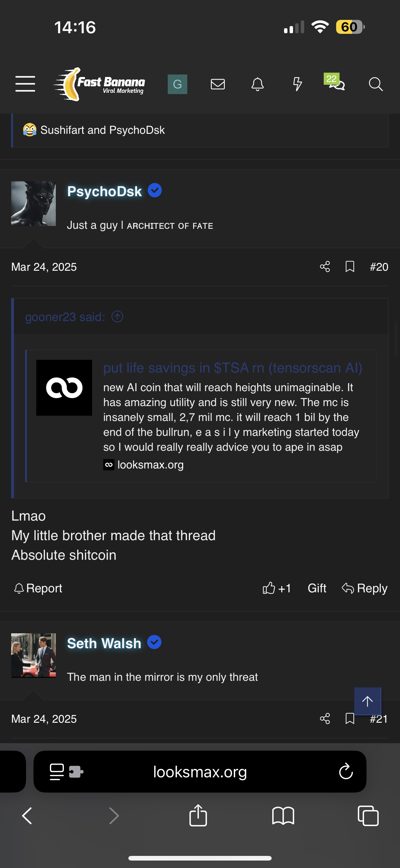400x868 pixels.
Task: Tap the lightning bolt what's new icon
Action: click(297, 84)
